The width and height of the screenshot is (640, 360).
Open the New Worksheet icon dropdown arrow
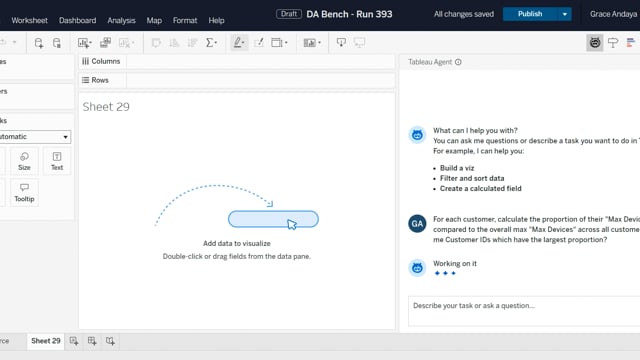[x=90, y=43]
